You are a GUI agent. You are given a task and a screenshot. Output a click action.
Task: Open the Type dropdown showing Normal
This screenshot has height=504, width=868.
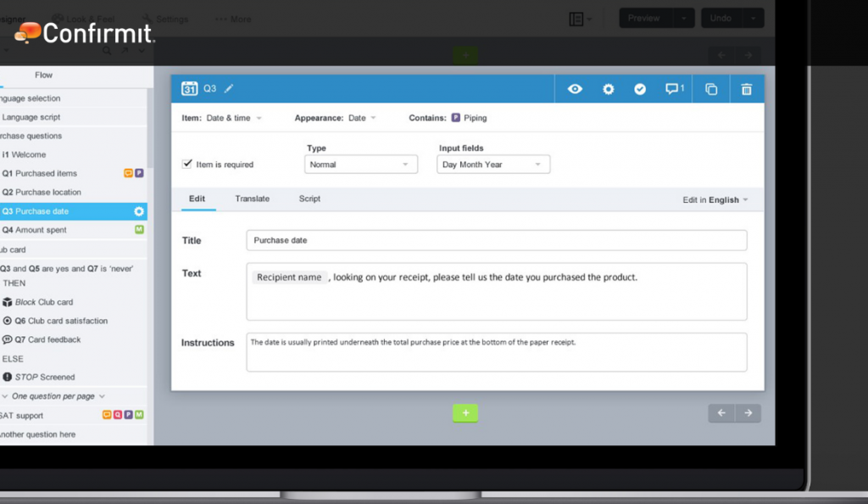point(360,164)
